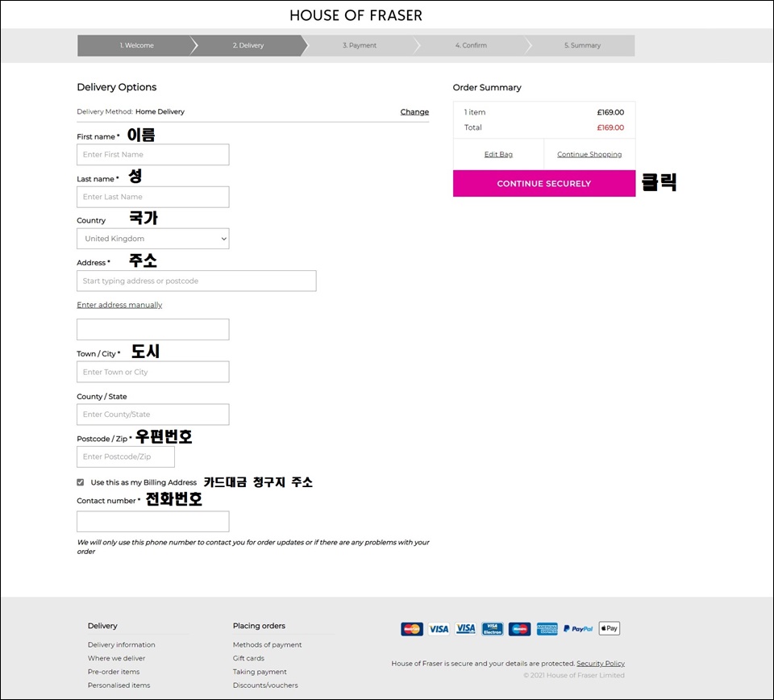The width and height of the screenshot is (774, 700).
Task: Select the 4. Confirm checkout step
Action: (x=471, y=45)
